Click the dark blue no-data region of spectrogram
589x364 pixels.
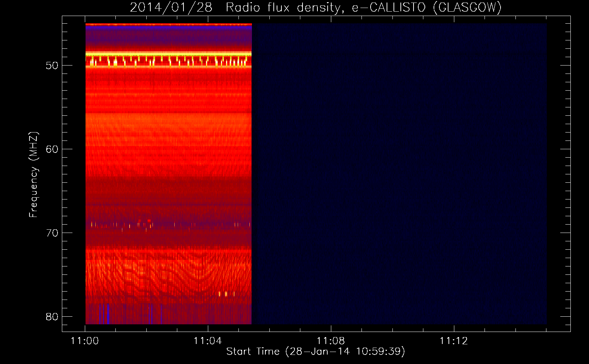(399, 174)
